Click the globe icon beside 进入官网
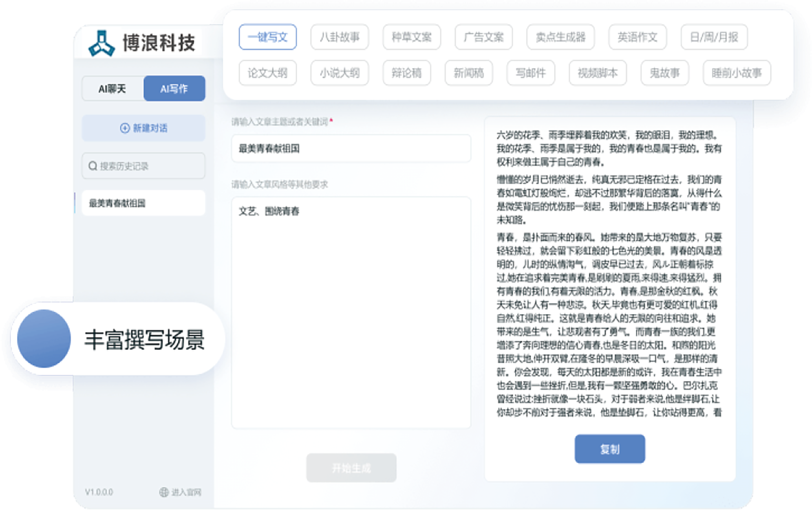 (164, 492)
